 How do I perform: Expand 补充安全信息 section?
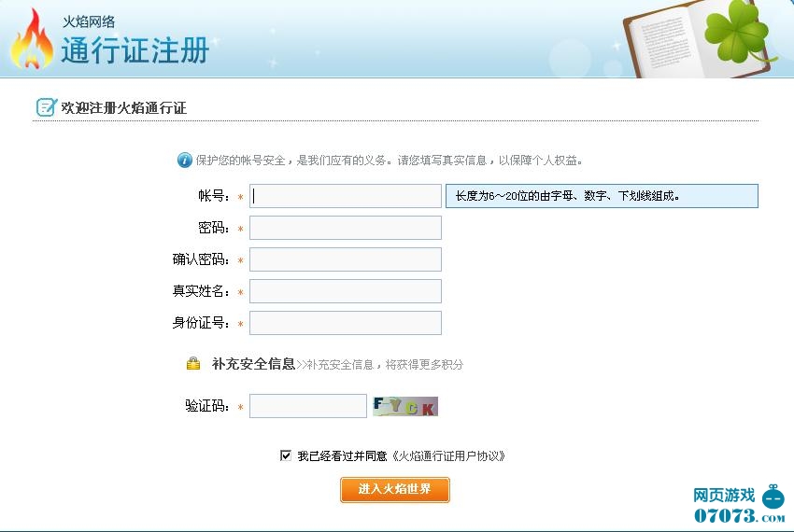(x=253, y=364)
